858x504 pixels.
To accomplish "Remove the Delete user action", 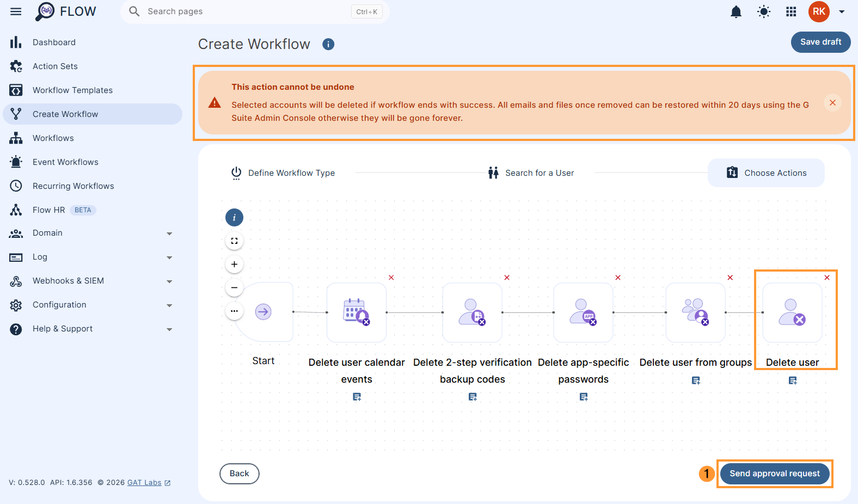I will pos(827,278).
